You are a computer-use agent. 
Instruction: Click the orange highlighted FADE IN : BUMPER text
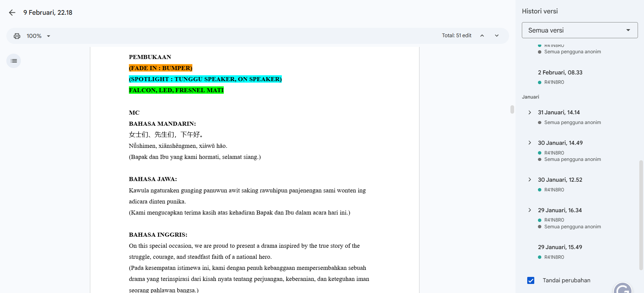tap(160, 68)
